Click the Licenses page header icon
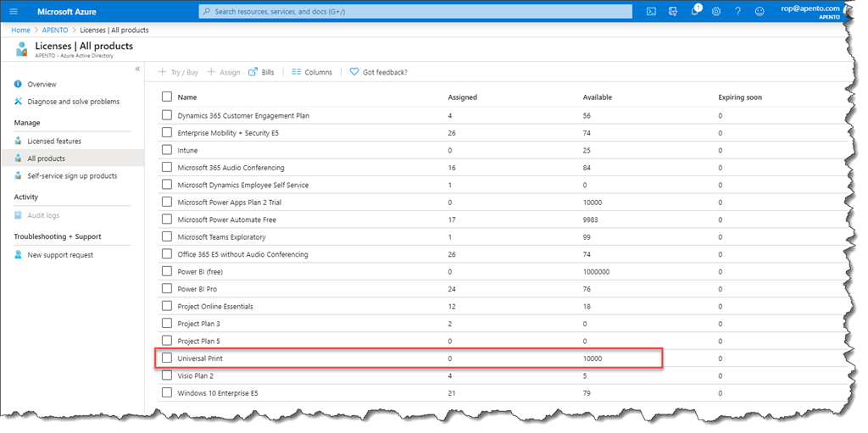Image resolution: width=868 pixels, height=433 pixels. click(x=21, y=49)
